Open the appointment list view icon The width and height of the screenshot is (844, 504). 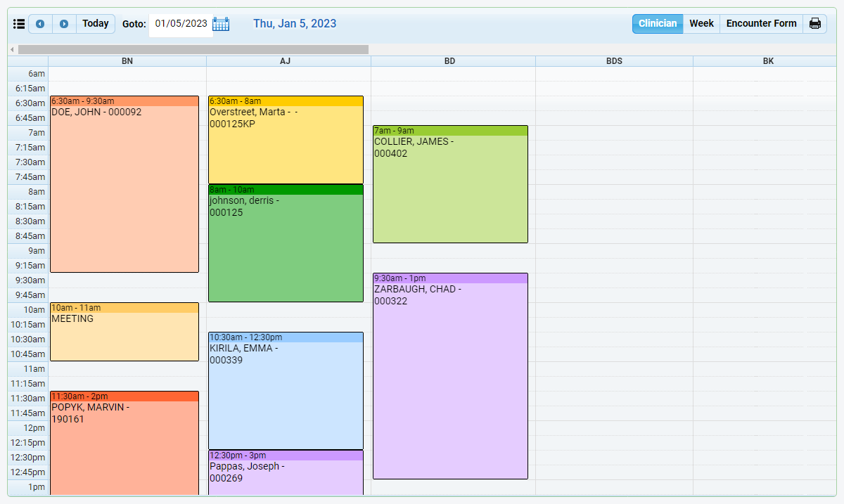point(19,23)
